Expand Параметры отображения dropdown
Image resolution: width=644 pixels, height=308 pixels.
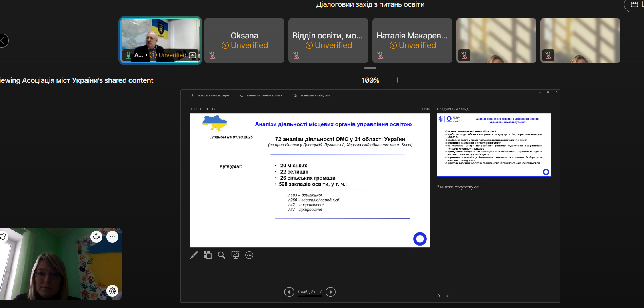[x=264, y=96]
